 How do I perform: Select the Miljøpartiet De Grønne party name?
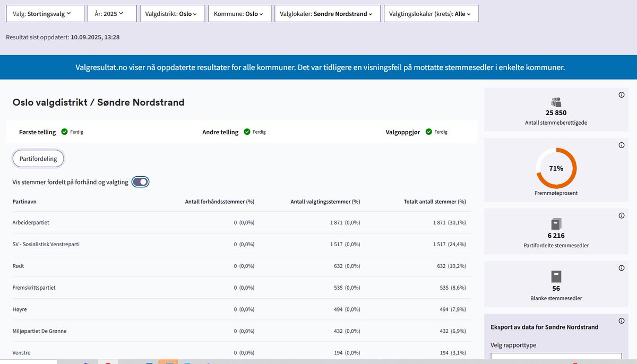39,331
